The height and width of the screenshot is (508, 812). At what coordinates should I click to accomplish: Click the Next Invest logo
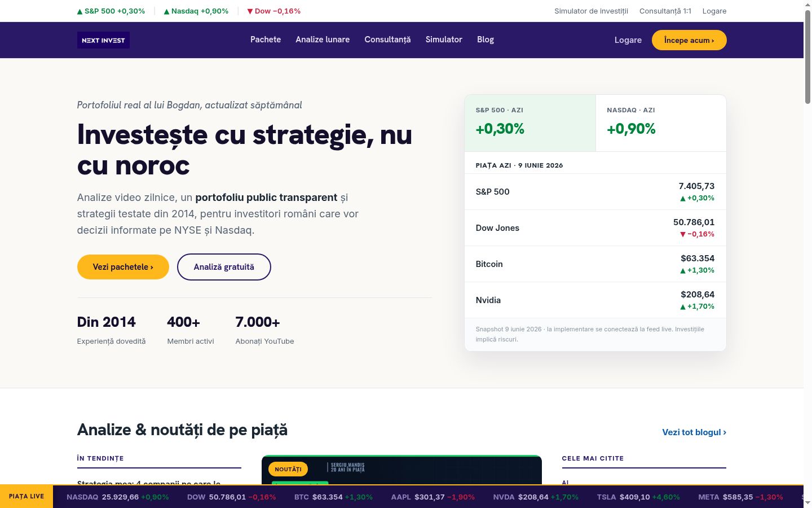tap(103, 40)
